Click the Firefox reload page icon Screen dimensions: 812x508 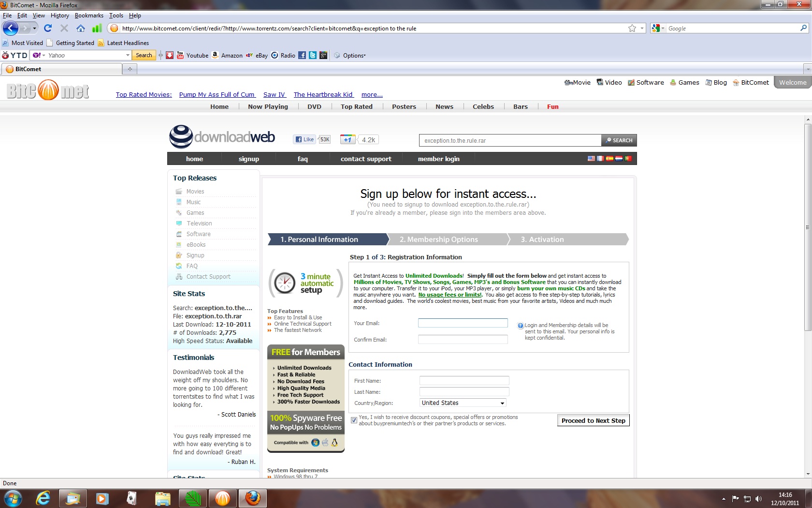coord(47,28)
